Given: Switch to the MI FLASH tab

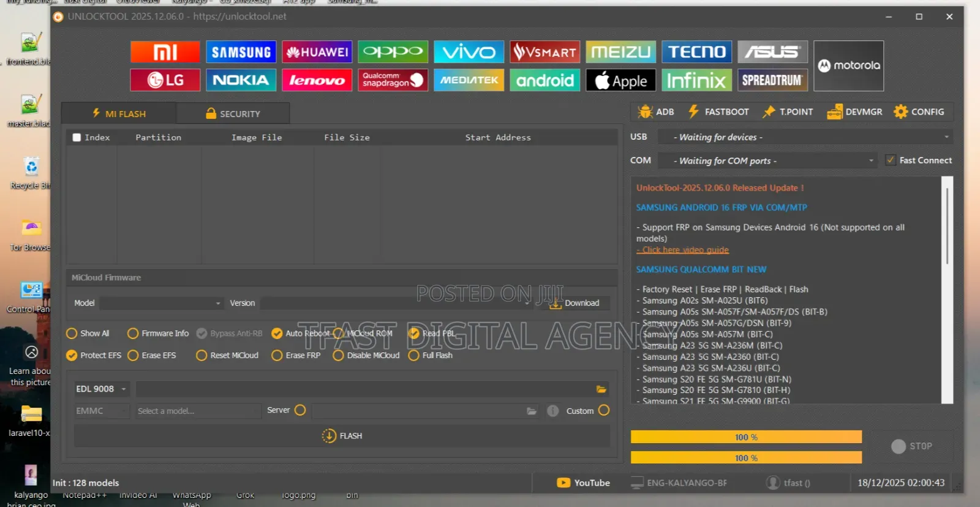Looking at the screenshot, I should click(119, 113).
